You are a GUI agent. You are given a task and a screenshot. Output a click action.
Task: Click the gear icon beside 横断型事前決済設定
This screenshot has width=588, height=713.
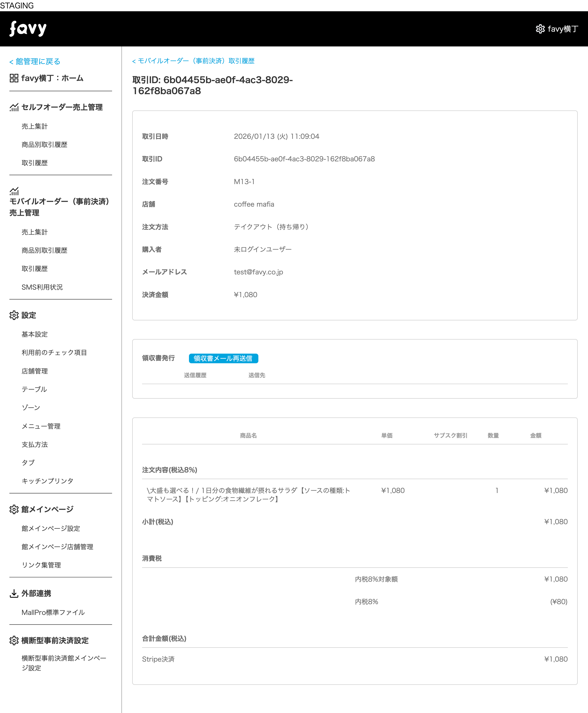tap(14, 641)
